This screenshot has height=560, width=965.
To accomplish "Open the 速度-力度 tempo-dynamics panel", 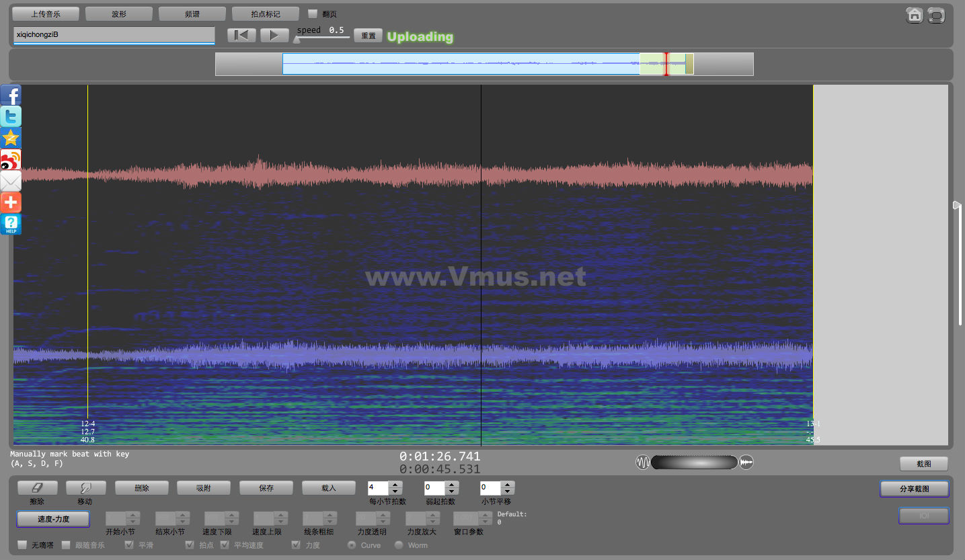I will click(53, 519).
